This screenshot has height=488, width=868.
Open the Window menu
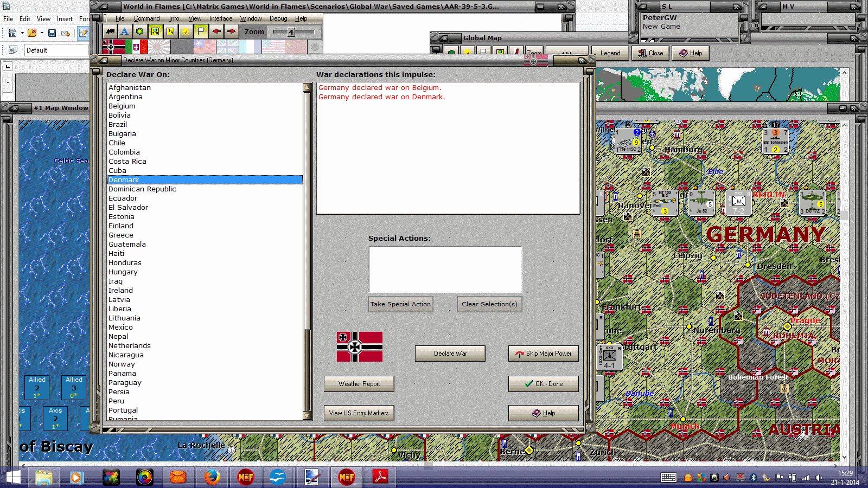point(251,18)
